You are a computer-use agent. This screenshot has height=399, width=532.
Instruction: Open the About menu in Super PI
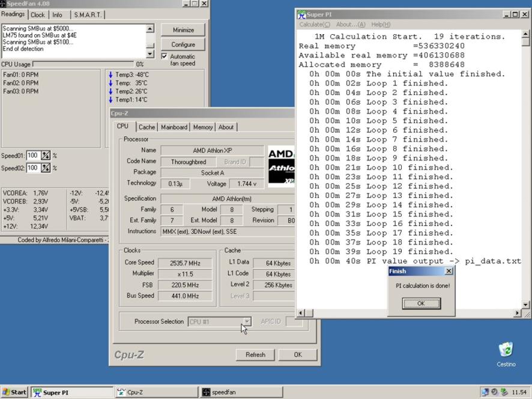(x=351, y=25)
